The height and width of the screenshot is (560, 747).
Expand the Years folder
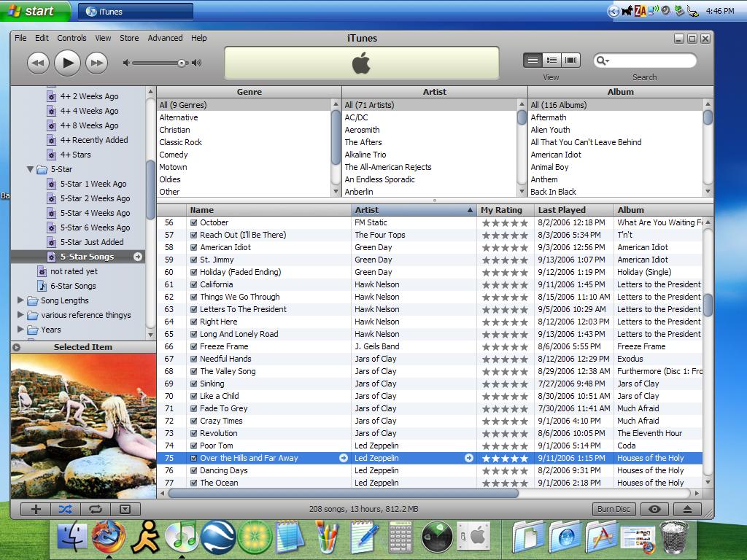20,330
